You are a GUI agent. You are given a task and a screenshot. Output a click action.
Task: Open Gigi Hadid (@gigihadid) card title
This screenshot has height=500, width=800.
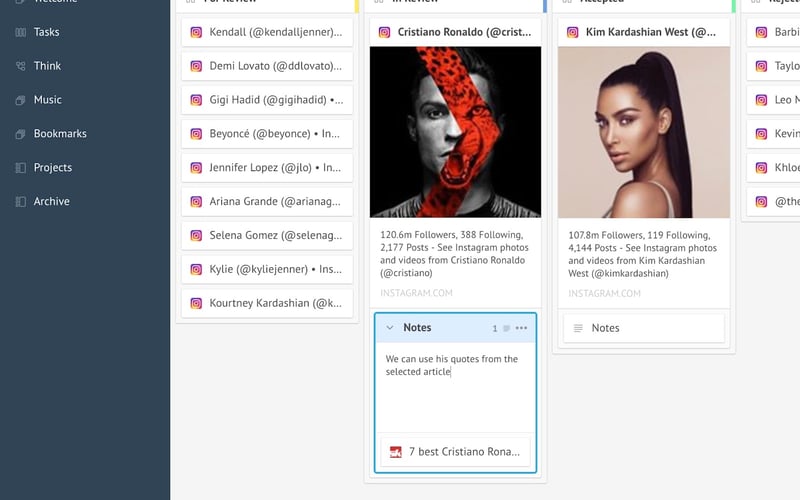point(276,99)
